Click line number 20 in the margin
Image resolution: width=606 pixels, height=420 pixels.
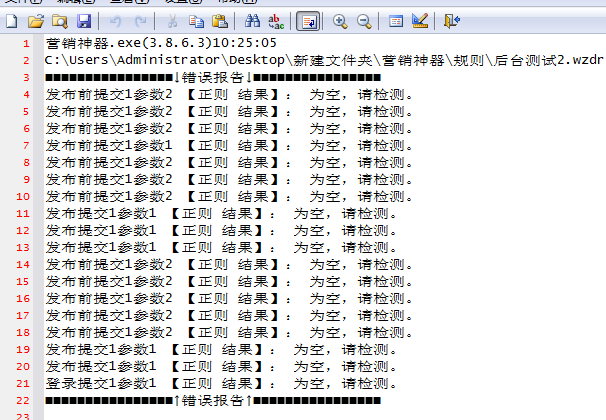coord(23,366)
